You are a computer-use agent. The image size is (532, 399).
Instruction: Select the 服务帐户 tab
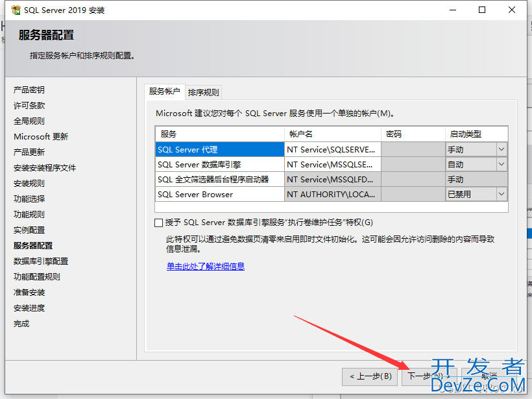click(x=165, y=91)
